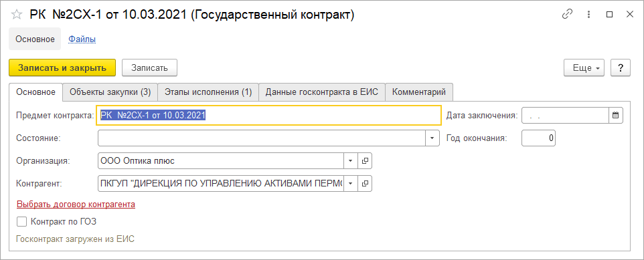The image size is (644, 260).
Task: Maximize the contract window
Action: point(609,15)
